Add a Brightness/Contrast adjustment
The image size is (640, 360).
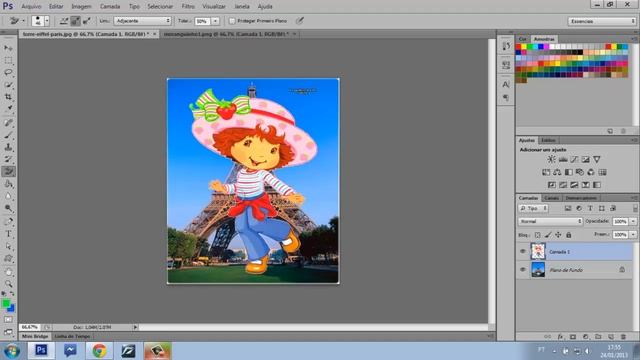tap(551, 159)
